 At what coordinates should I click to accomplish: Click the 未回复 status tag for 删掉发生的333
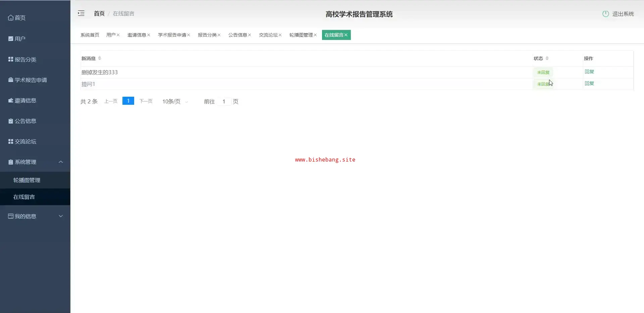pyautogui.click(x=543, y=72)
